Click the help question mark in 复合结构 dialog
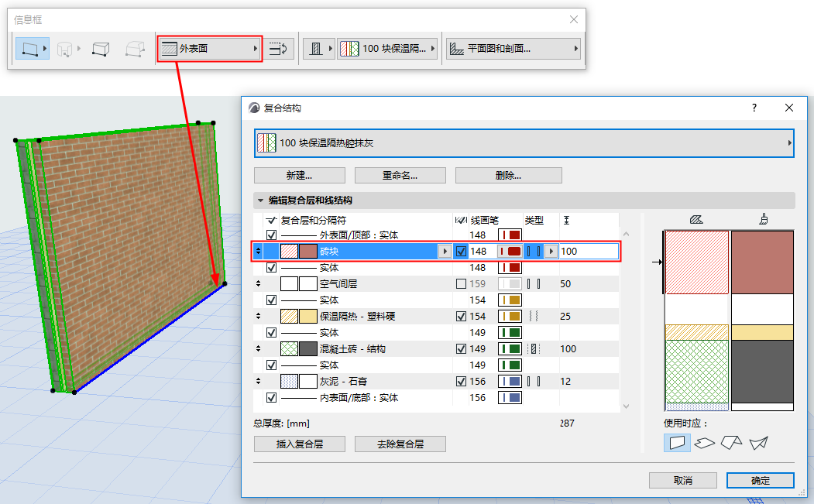814x504 pixels. (x=754, y=108)
